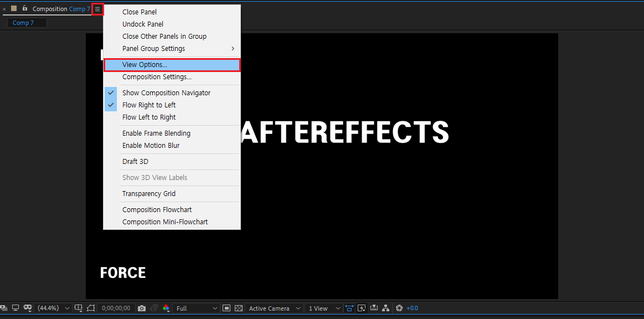The width and height of the screenshot is (644, 319).
Task: Toggle mask and shape path visibility icon
Action: click(28, 308)
